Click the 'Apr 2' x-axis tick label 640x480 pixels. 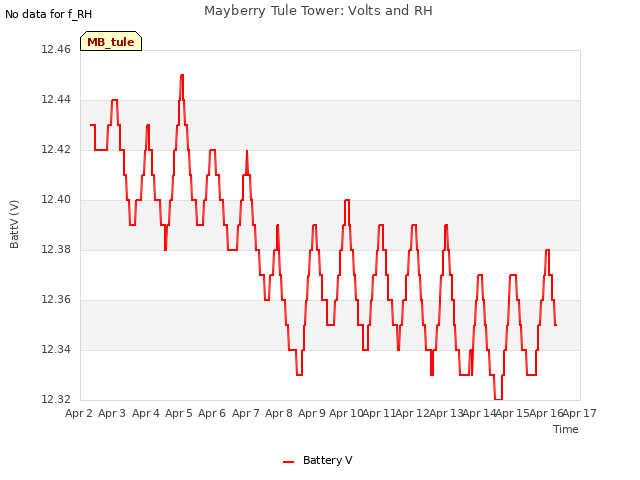tap(79, 413)
